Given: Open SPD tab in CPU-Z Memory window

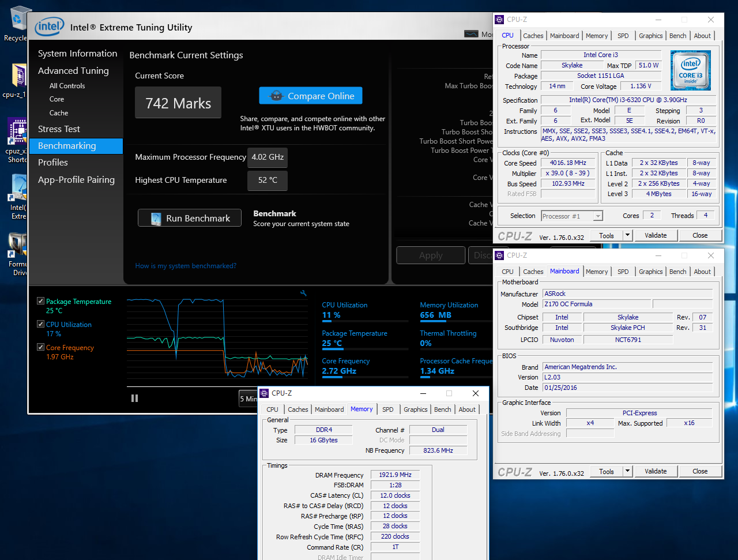Looking at the screenshot, I should tap(388, 409).
